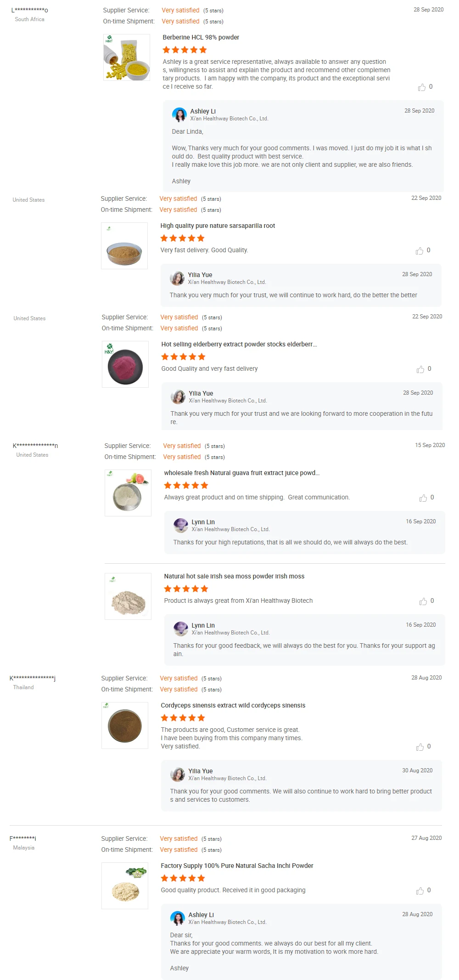Click thumbs-up on sarsaparilla root review
459x980 pixels.
pos(420,251)
